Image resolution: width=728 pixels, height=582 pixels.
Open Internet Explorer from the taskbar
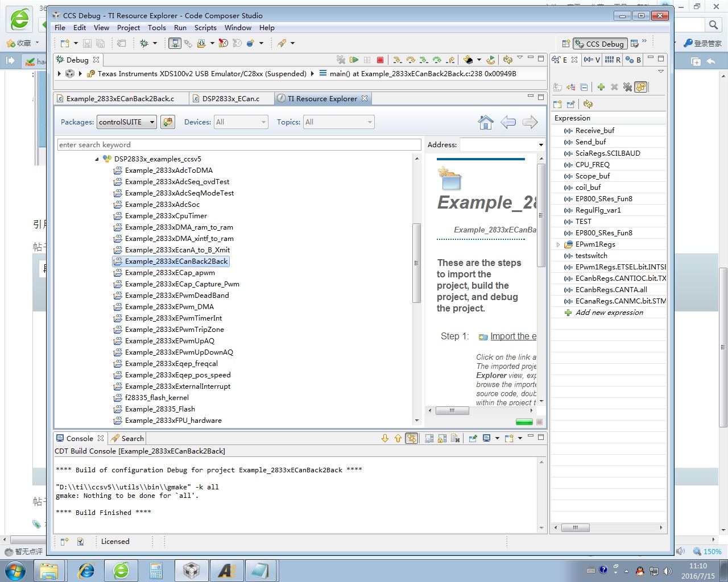[86, 570]
